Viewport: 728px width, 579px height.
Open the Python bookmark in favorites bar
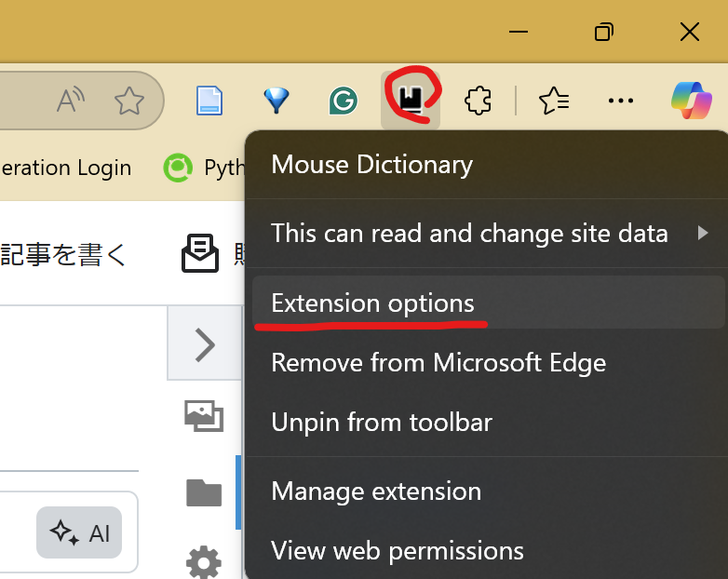pos(203,168)
